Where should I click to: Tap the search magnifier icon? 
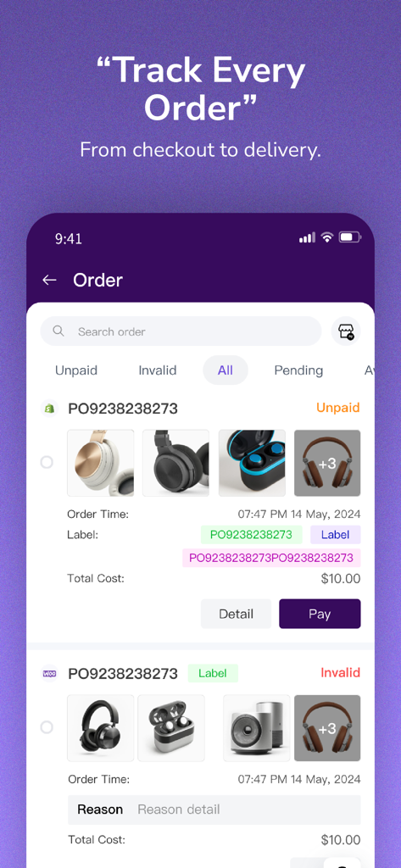(x=58, y=331)
